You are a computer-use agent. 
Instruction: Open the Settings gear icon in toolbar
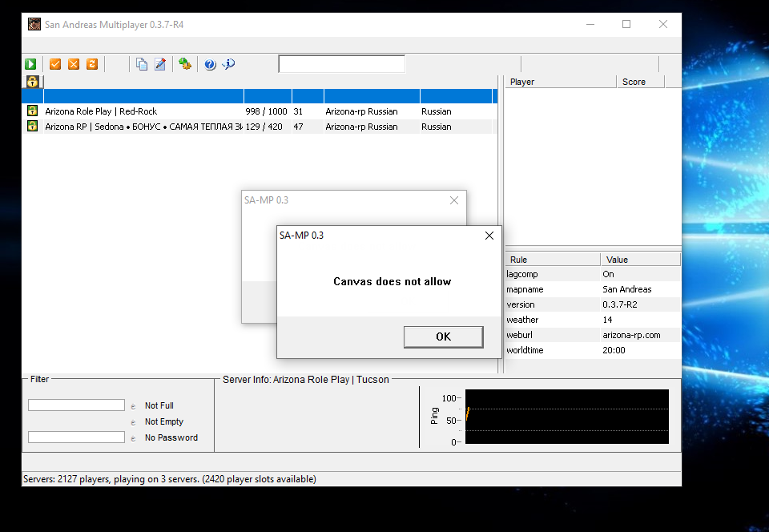[x=185, y=64]
